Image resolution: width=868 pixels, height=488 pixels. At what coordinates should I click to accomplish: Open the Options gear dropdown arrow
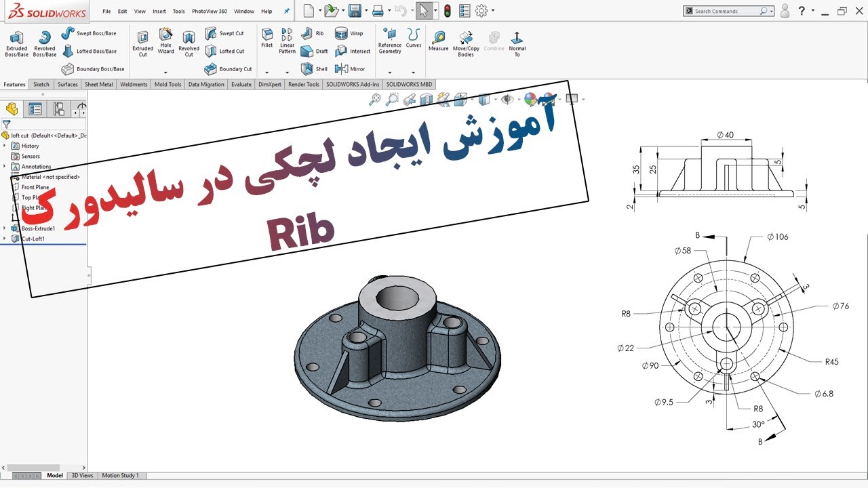pyautogui.click(x=492, y=11)
